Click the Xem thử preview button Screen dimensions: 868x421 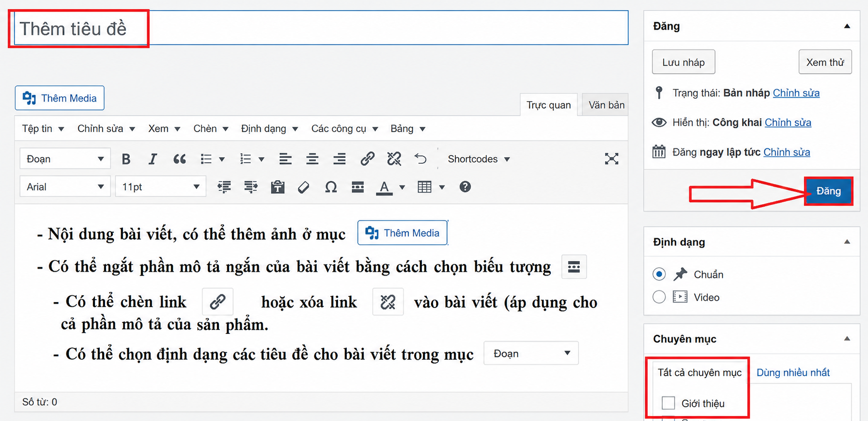pyautogui.click(x=825, y=62)
